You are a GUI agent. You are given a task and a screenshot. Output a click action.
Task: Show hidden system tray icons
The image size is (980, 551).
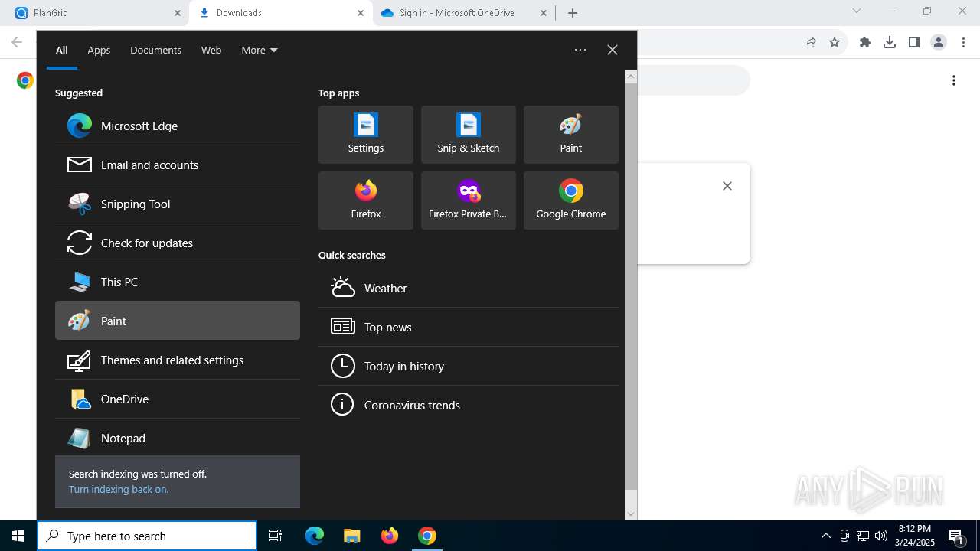coord(825,536)
